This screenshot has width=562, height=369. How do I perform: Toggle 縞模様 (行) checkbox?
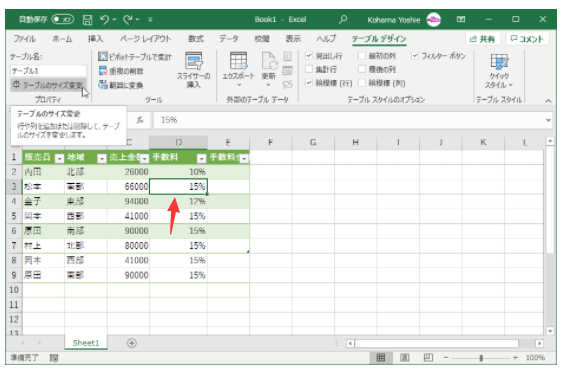309,83
